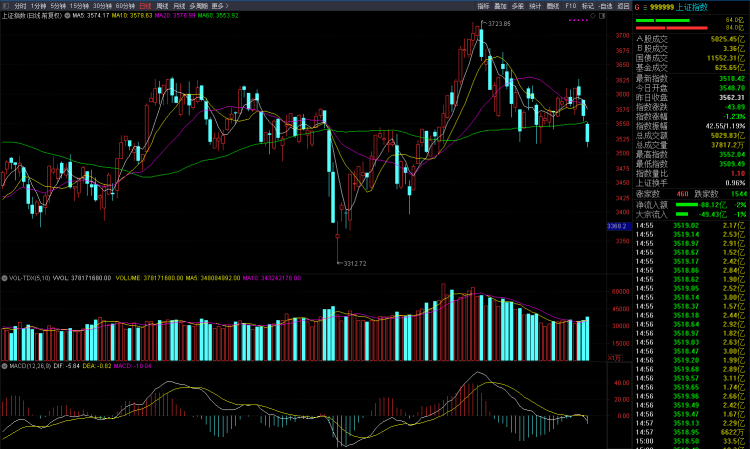
Task: Click the 返回 back button
Action: point(621,6)
